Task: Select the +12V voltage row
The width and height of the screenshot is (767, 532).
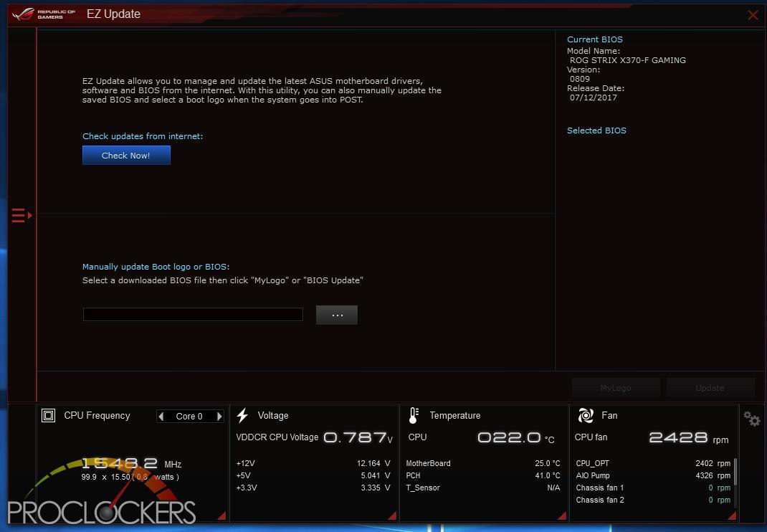Action: coord(313,463)
